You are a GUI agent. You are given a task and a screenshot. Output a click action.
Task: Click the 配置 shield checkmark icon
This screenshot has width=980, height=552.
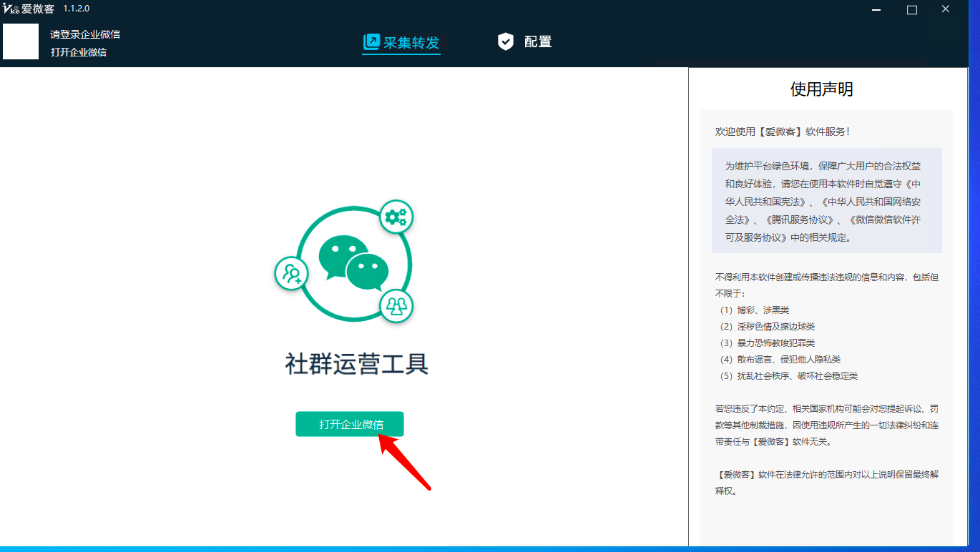pos(506,41)
